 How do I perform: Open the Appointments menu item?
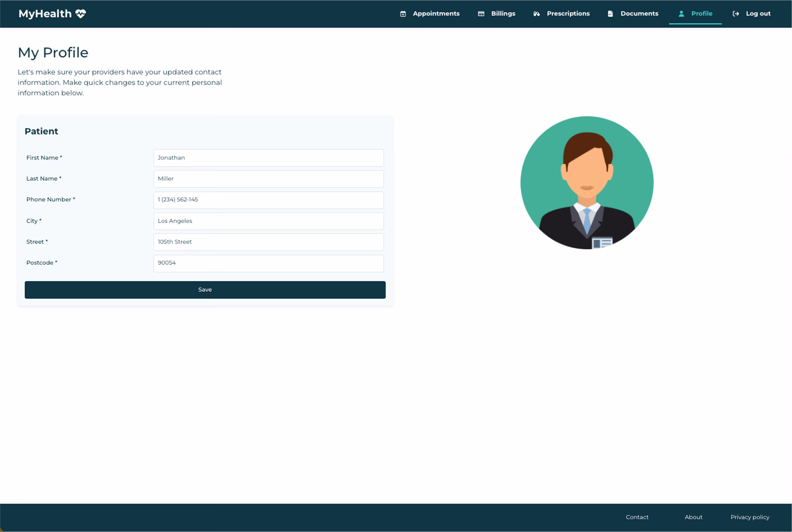pyautogui.click(x=436, y=14)
